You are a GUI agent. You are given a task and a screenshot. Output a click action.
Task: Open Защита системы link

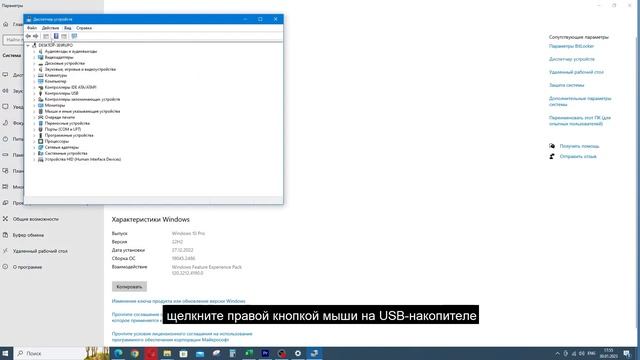coord(567,85)
